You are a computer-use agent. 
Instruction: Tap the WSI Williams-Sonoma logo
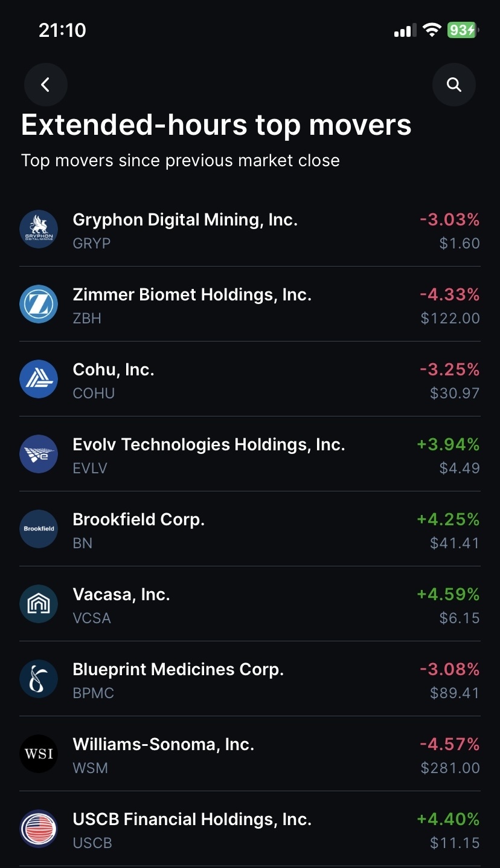tap(39, 754)
